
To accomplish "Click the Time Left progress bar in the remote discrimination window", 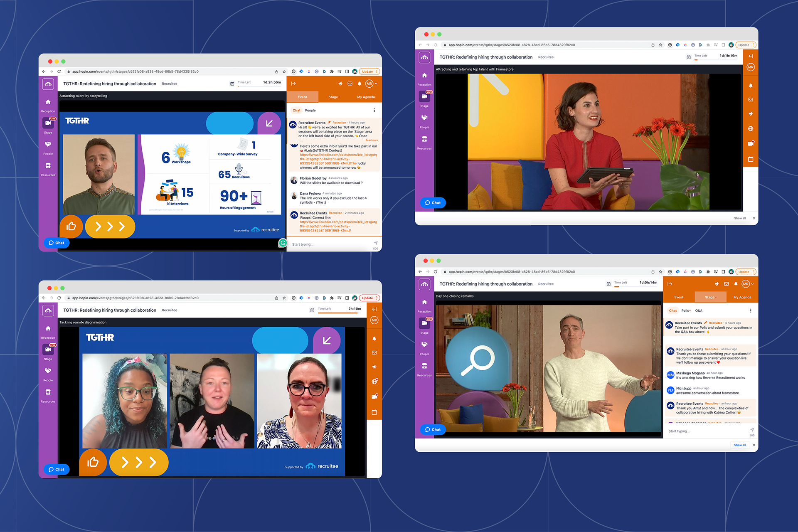I will [340, 313].
